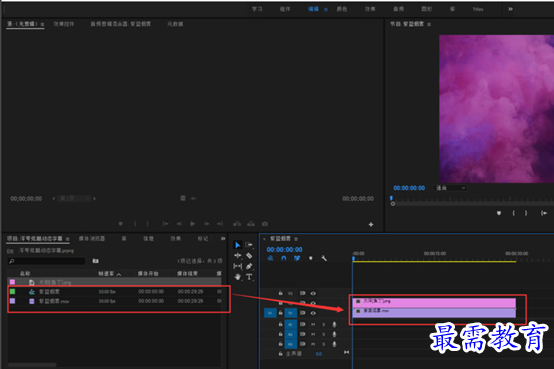Image resolution: width=554 pixels, height=369 pixels.
Task: Toggle voice-over record mic on A3
Action: 334,344
